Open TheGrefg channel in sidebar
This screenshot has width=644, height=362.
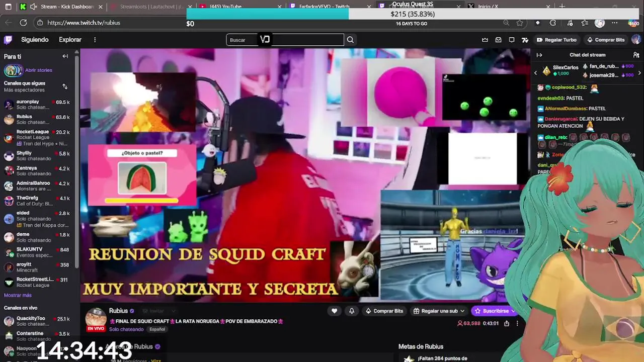point(37,201)
